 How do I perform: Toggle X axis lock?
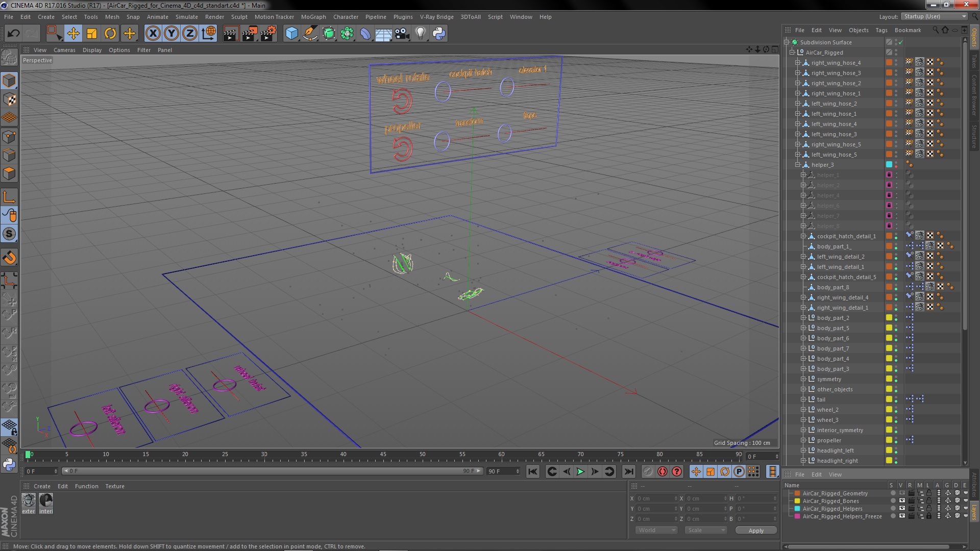(153, 34)
